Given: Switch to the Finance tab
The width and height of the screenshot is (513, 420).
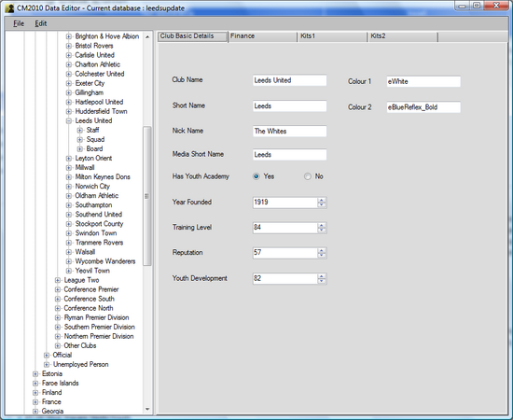Looking at the screenshot, I should coord(263,36).
